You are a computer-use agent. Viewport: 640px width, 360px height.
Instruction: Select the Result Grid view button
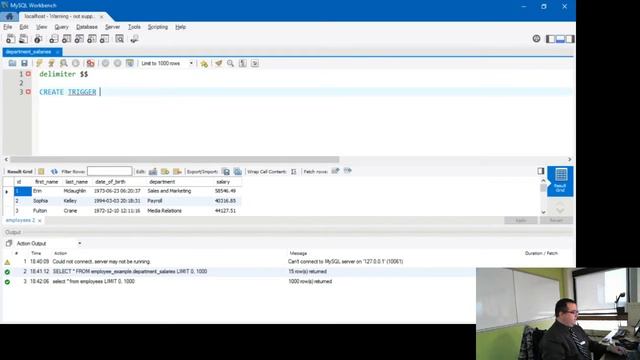pyautogui.click(x=560, y=181)
